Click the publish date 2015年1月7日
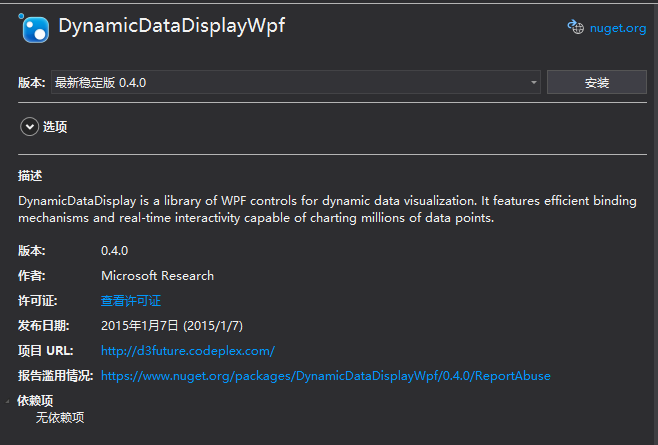 [x=172, y=326]
